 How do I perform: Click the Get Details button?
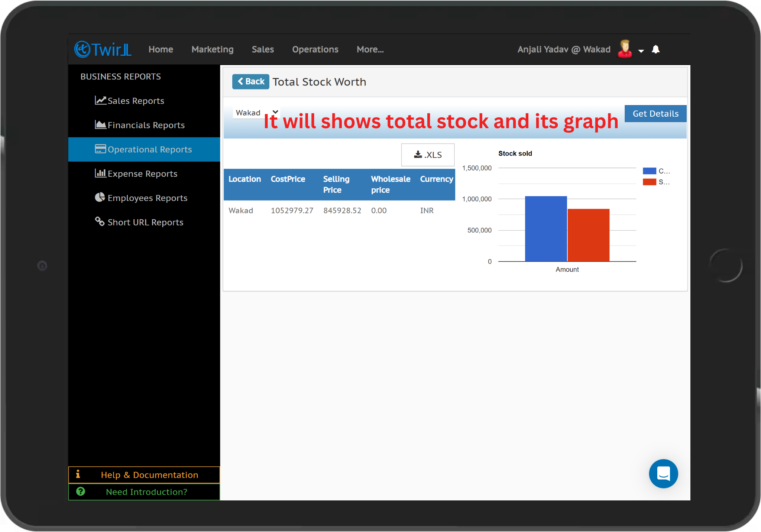(655, 114)
